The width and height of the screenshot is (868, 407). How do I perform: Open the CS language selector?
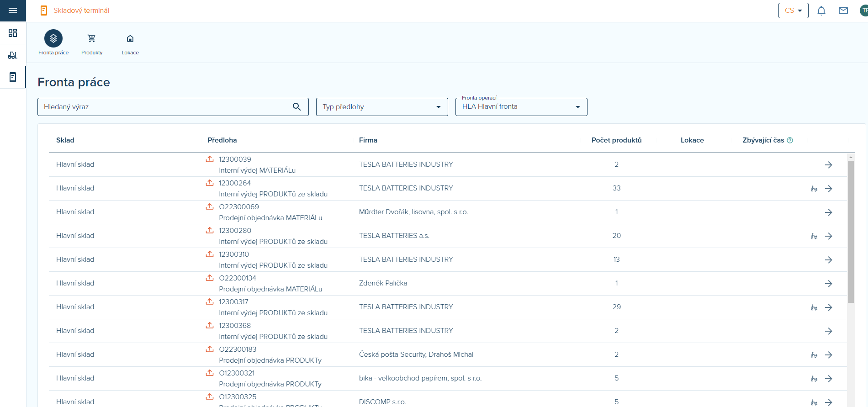click(x=793, y=11)
